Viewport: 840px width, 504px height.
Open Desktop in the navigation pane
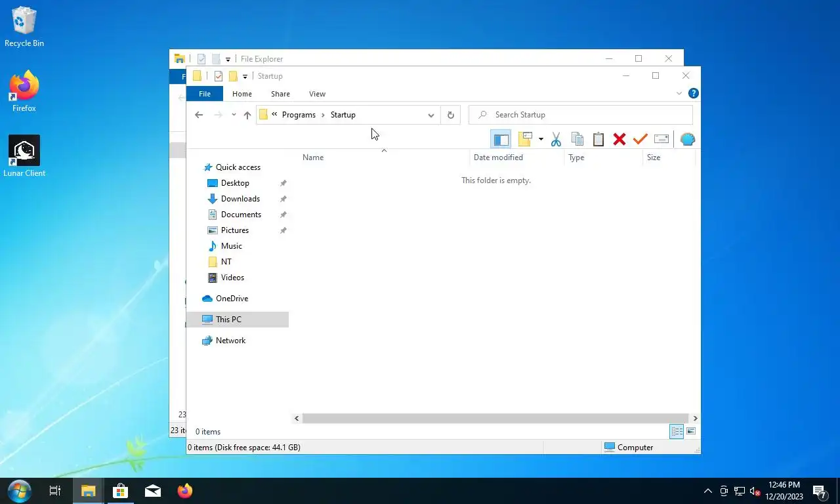point(235,183)
